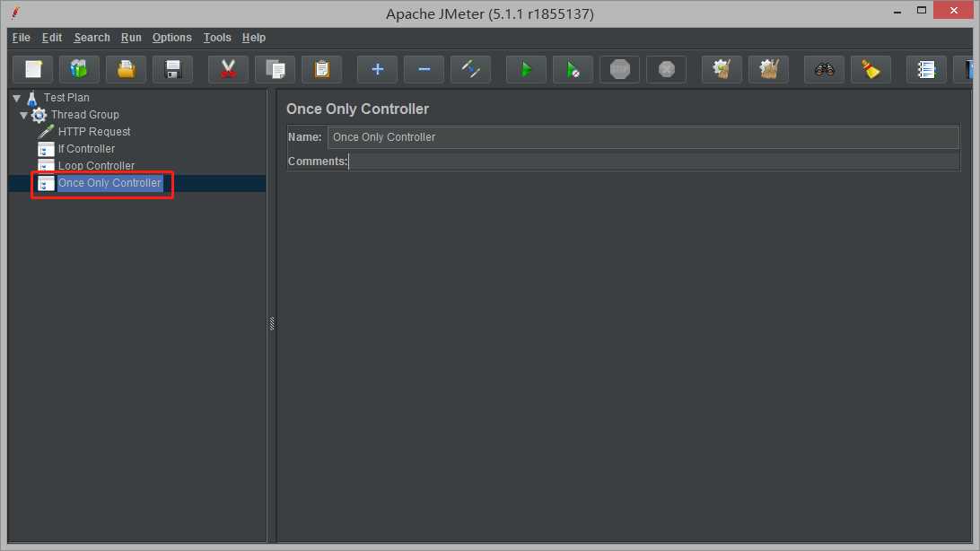This screenshot has width=980, height=551.
Task: Open the Tools menu
Action: (x=217, y=38)
